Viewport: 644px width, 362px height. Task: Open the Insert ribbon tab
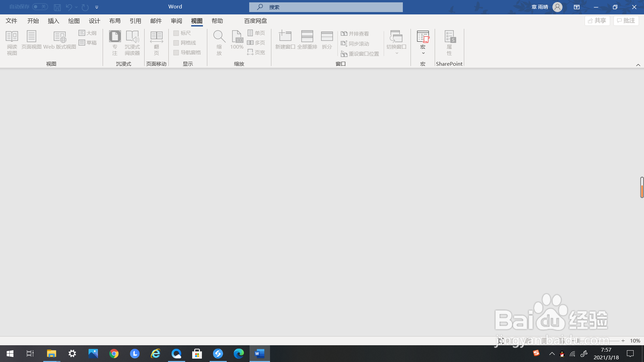coord(53,21)
